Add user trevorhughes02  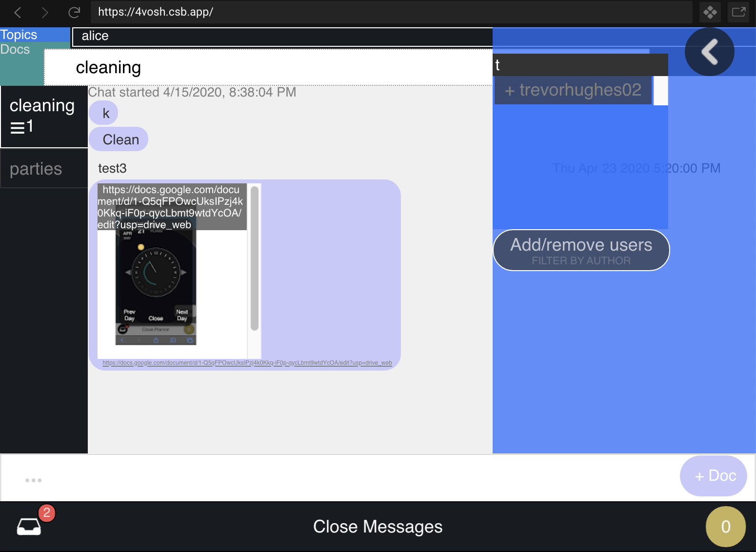click(x=573, y=90)
